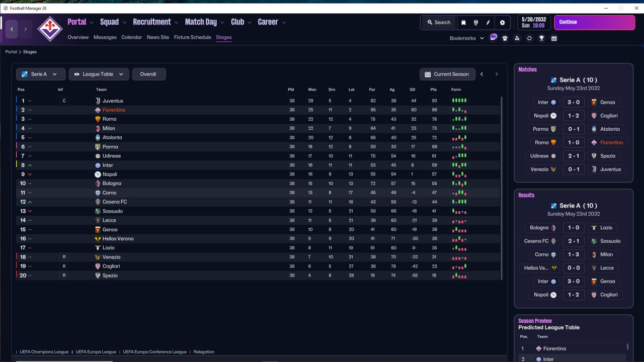Open Fiorentina team link in league table
644x362 pixels.
pos(114,110)
